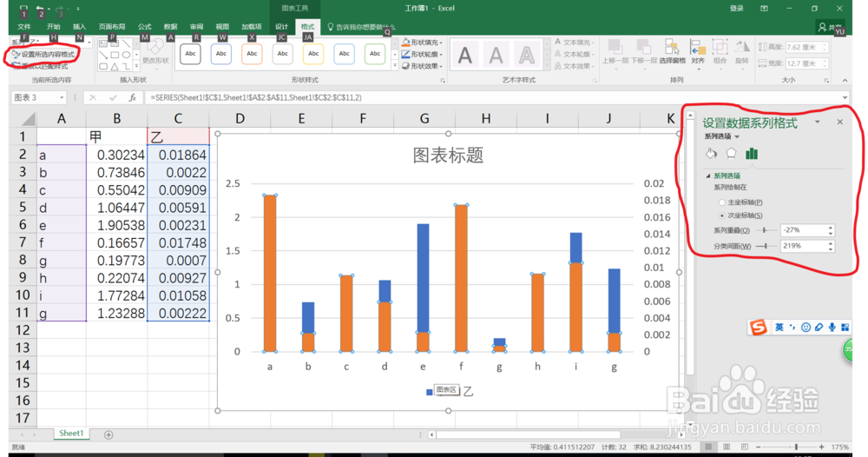Click the chart title 图表标题

point(448,156)
